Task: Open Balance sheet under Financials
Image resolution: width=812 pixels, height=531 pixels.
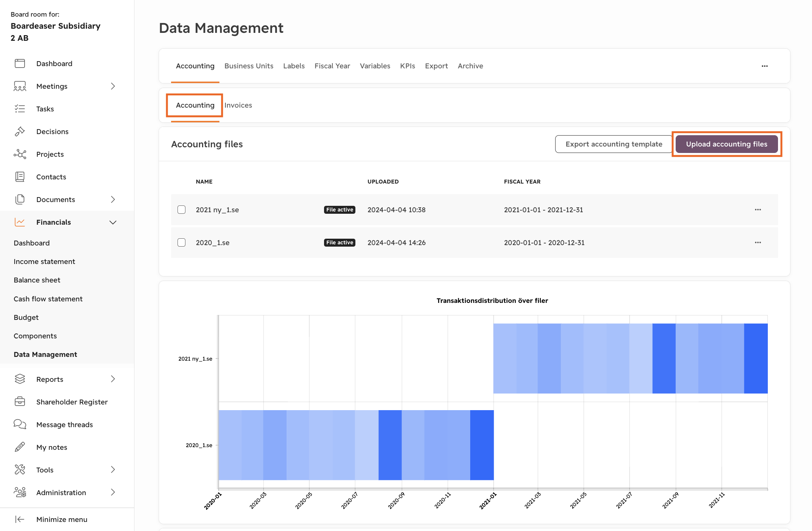Action: (37, 280)
